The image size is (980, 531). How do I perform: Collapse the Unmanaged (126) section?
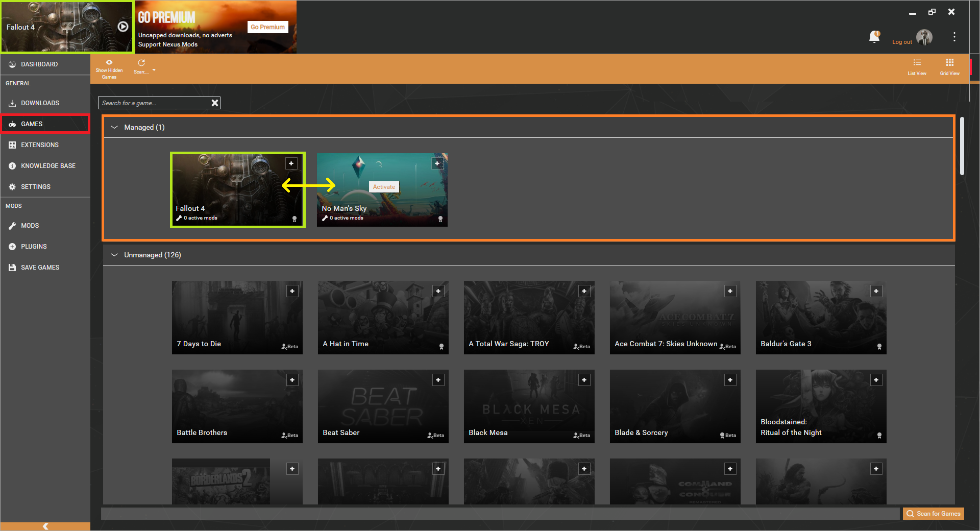pos(114,255)
